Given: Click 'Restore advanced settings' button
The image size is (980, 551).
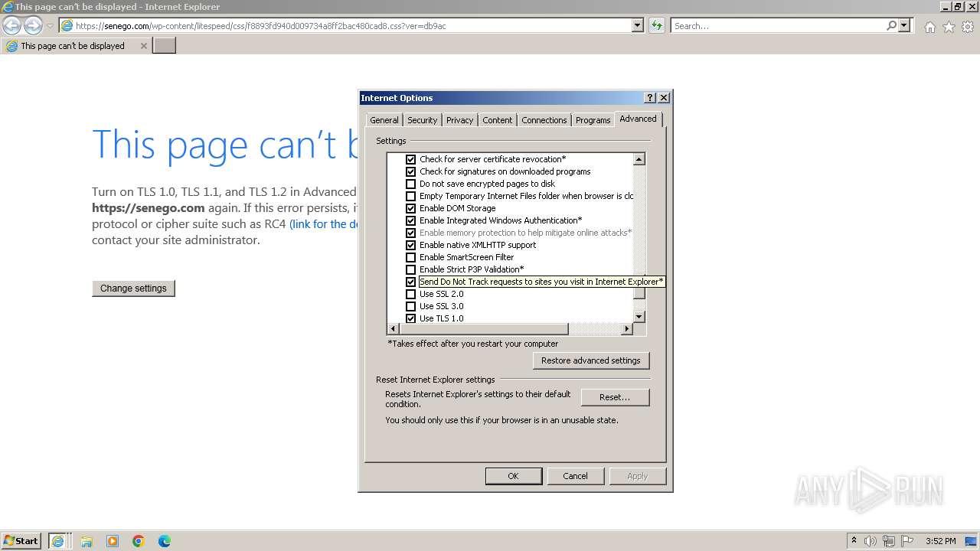Looking at the screenshot, I should pyautogui.click(x=590, y=360).
